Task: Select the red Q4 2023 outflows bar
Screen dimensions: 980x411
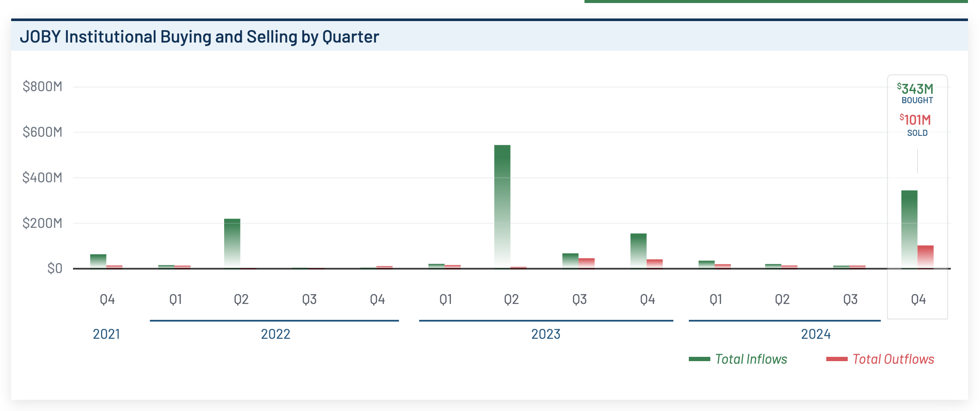Action: (654, 264)
